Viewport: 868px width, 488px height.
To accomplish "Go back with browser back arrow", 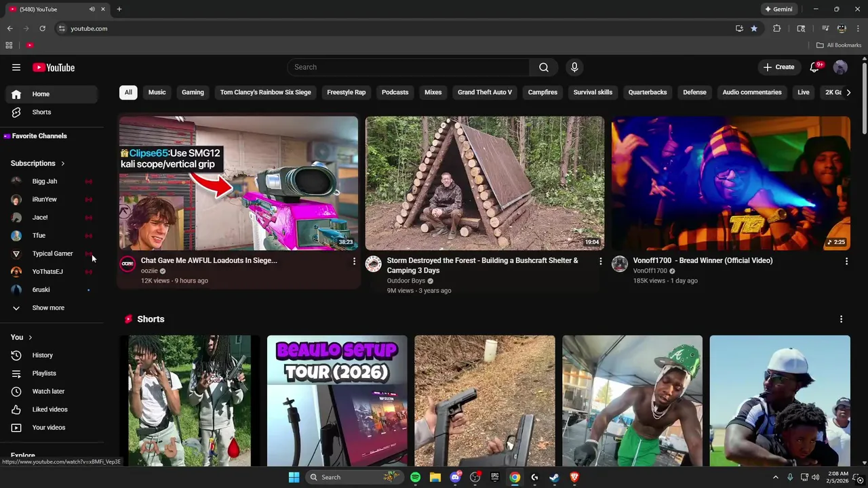I will coord(9,28).
